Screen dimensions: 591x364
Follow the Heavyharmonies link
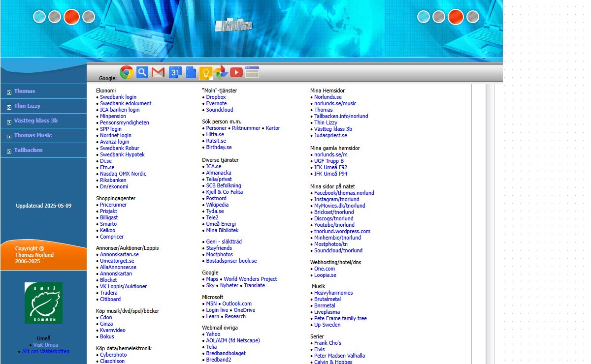(x=333, y=293)
